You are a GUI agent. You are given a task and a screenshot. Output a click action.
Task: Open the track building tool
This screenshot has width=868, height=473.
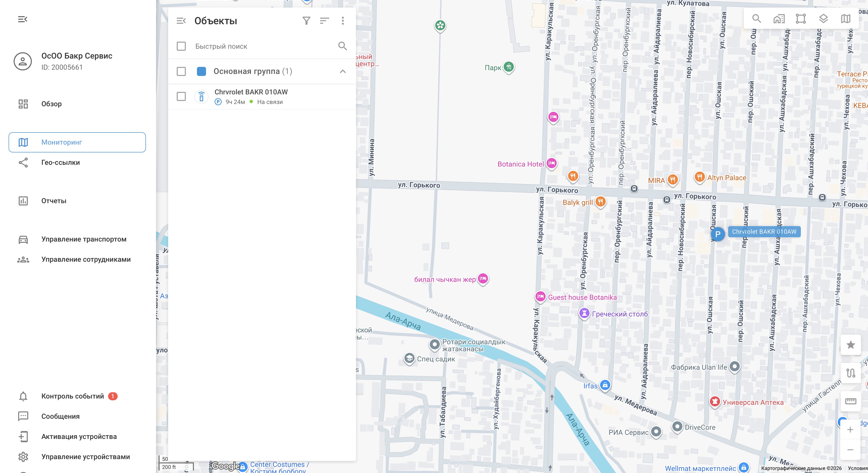pyautogui.click(x=851, y=373)
